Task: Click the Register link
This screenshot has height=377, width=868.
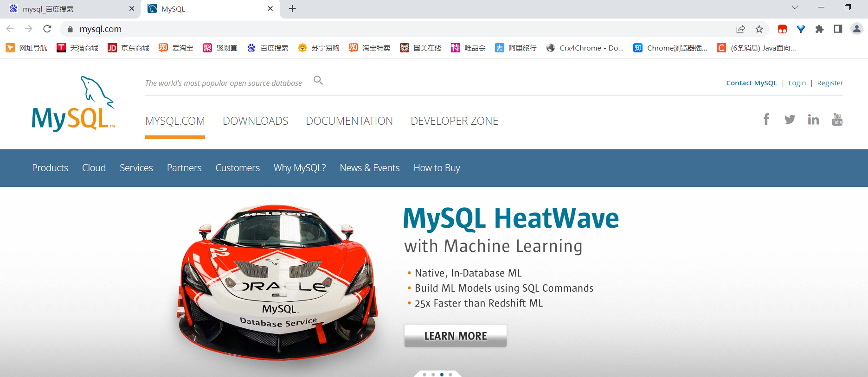Action: [x=830, y=83]
